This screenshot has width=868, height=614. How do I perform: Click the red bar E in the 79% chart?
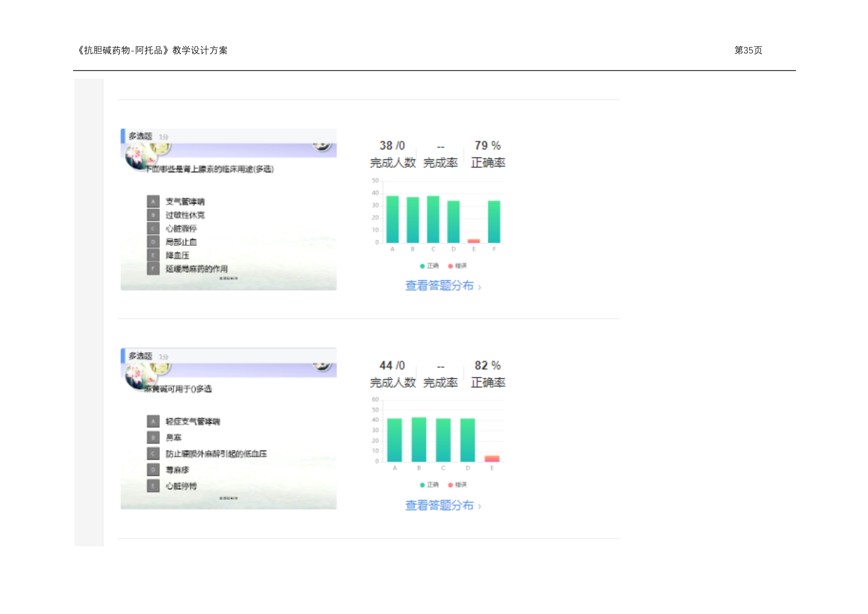474,241
